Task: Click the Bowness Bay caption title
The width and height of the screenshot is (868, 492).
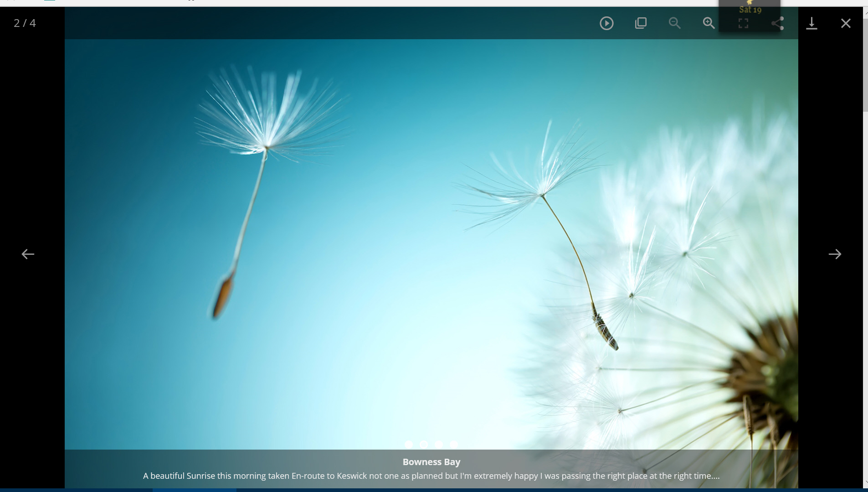Action: pyautogui.click(x=431, y=462)
